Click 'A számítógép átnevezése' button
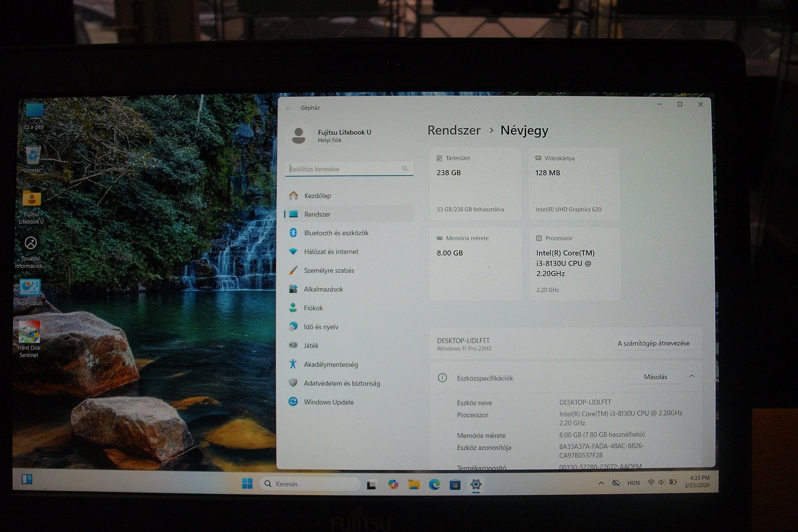 (x=653, y=343)
